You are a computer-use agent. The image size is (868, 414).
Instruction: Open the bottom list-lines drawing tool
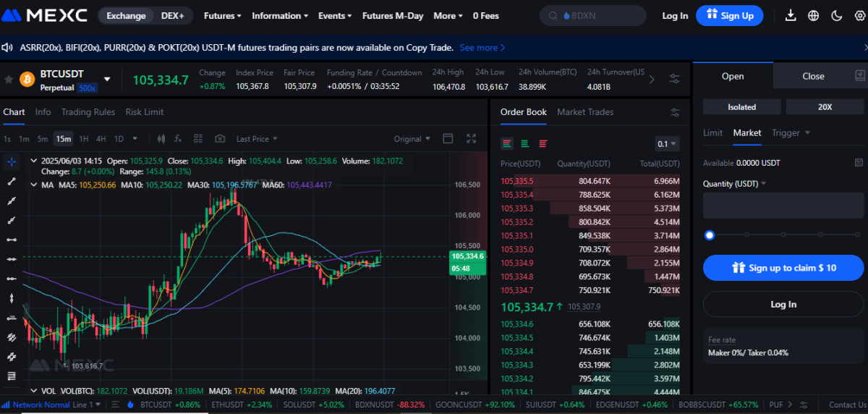(x=11, y=376)
